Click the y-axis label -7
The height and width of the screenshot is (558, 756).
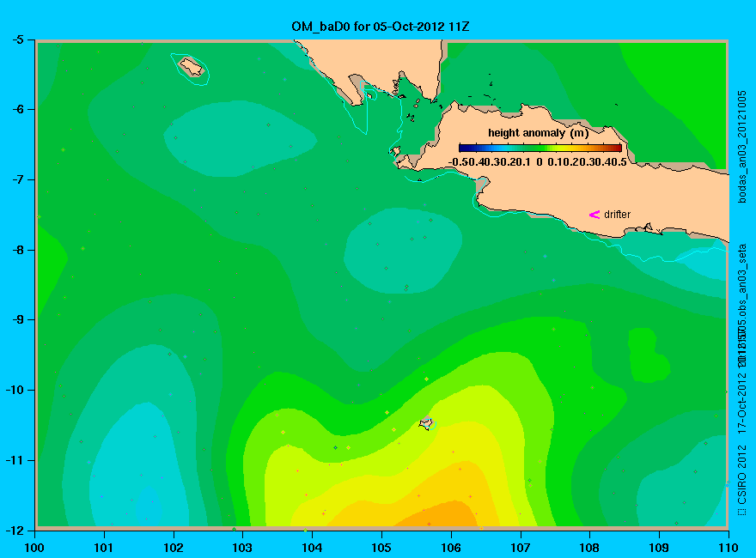click(17, 179)
